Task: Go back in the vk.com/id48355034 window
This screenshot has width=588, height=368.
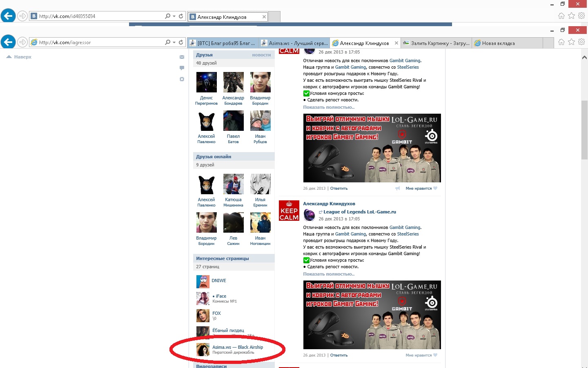Action: pyautogui.click(x=8, y=16)
